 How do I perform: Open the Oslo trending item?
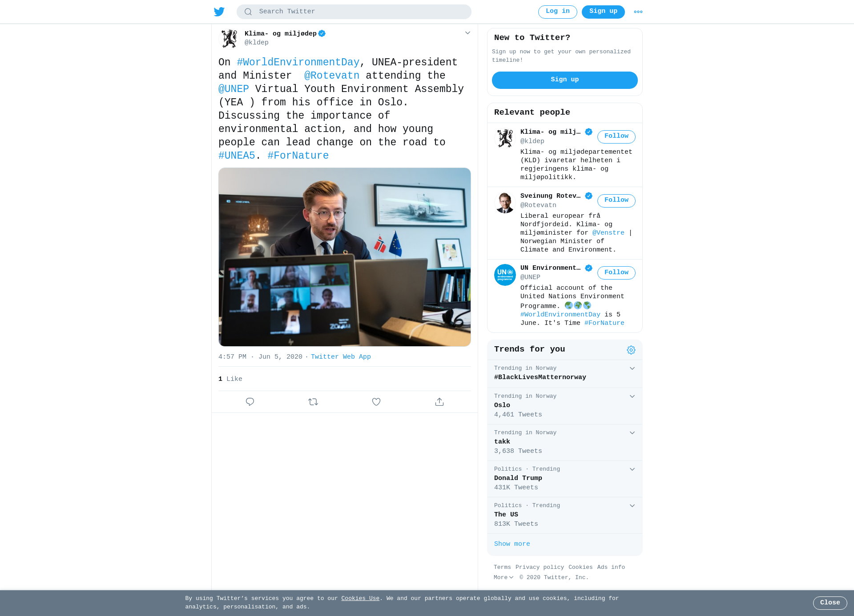point(565,406)
